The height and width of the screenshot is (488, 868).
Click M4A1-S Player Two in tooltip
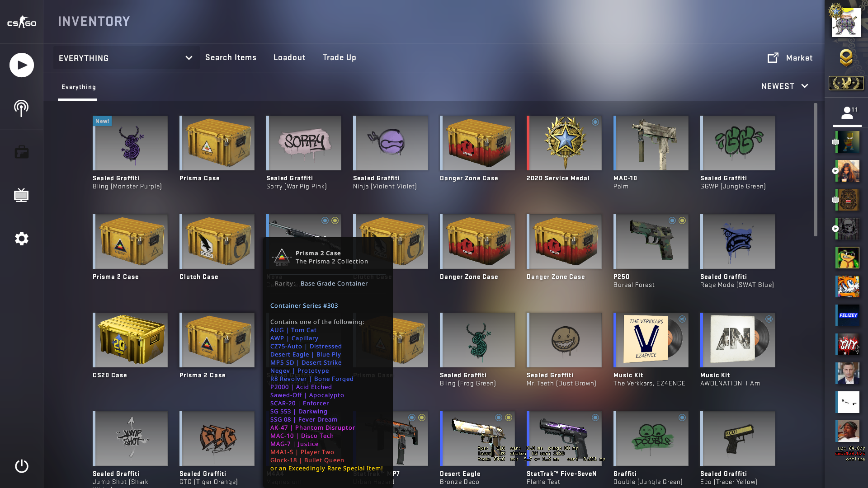(302, 452)
